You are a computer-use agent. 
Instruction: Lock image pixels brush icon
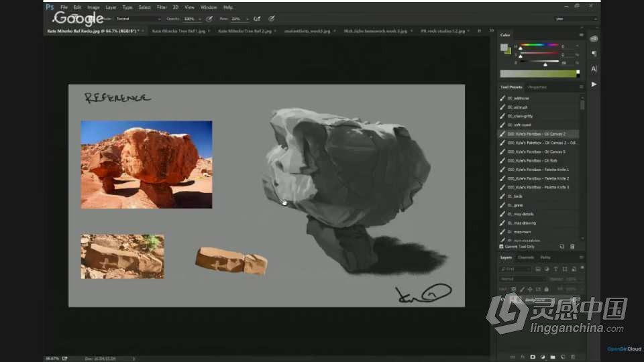click(x=522, y=290)
